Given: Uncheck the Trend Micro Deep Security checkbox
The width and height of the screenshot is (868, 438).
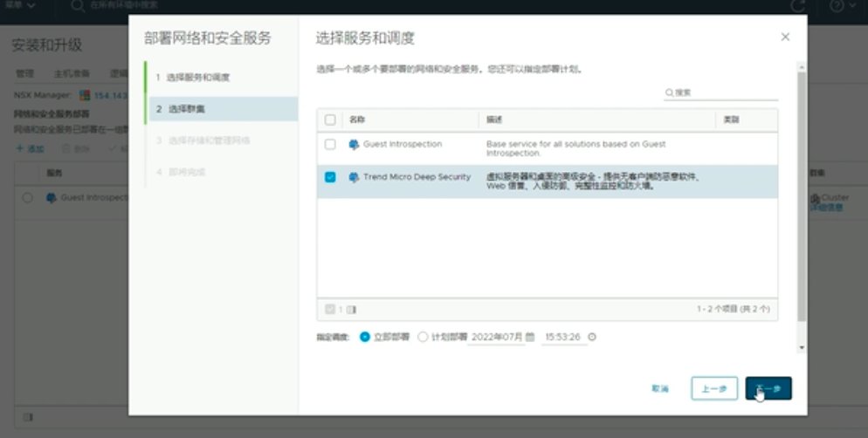Looking at the screenshot, I should pyautogui.click(x=330, y=177).
